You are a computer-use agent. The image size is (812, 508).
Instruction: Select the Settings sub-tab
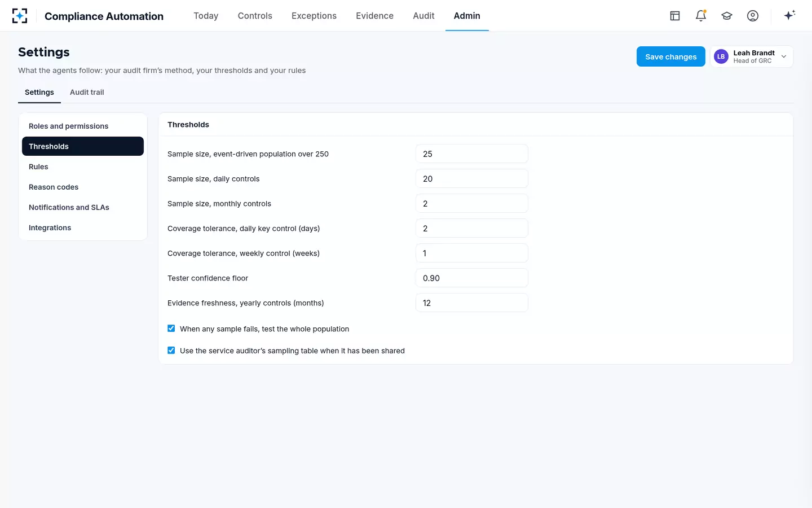39,92
